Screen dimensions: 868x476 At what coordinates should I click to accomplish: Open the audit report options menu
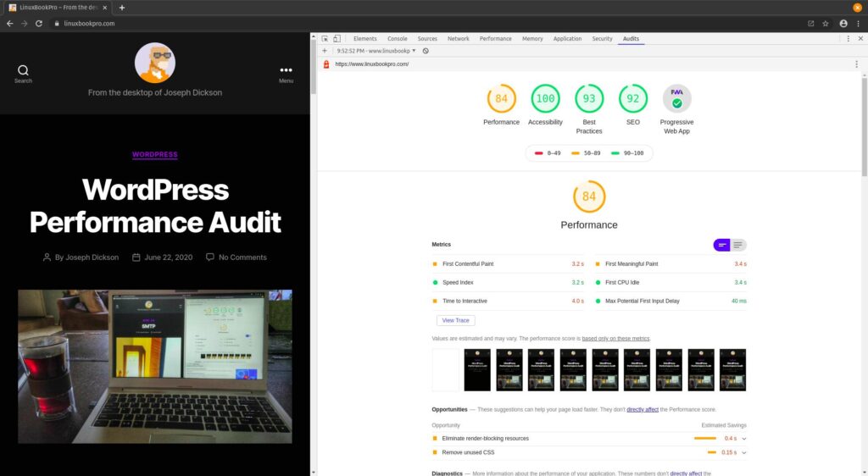(x=856, y=64)
